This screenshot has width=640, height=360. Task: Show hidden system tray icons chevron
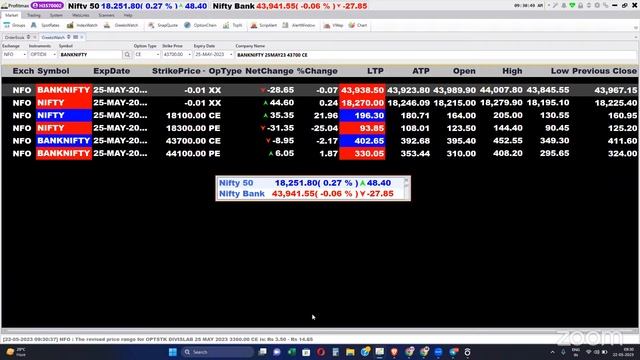point(553,352)
